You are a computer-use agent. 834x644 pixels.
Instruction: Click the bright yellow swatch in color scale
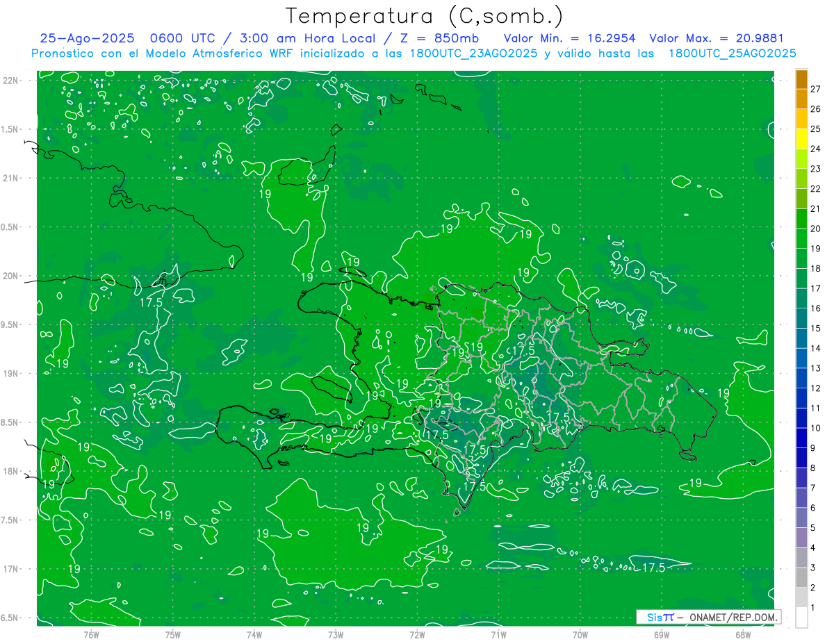tap(801, 139)
